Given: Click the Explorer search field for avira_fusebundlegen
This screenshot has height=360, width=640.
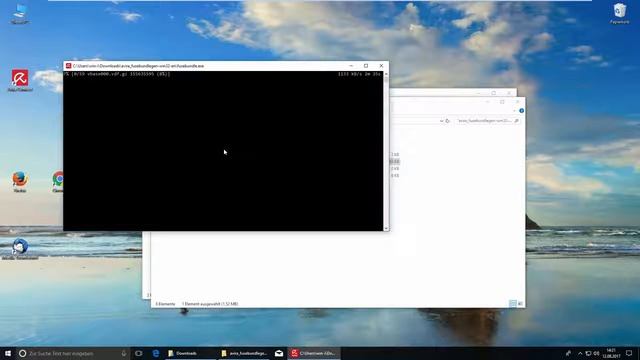Looking at the screenshot, I should pos(487,121).
